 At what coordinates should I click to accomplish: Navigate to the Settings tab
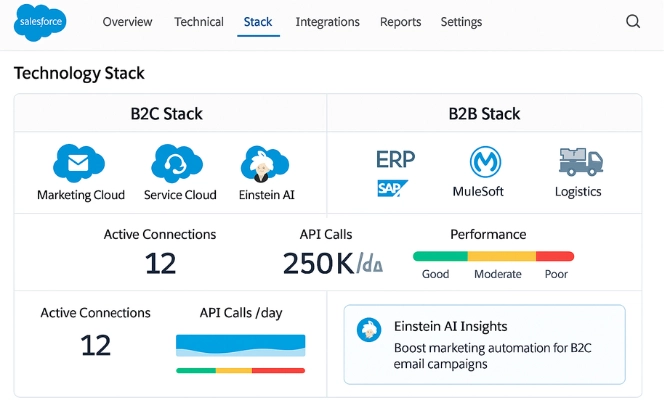461,22
